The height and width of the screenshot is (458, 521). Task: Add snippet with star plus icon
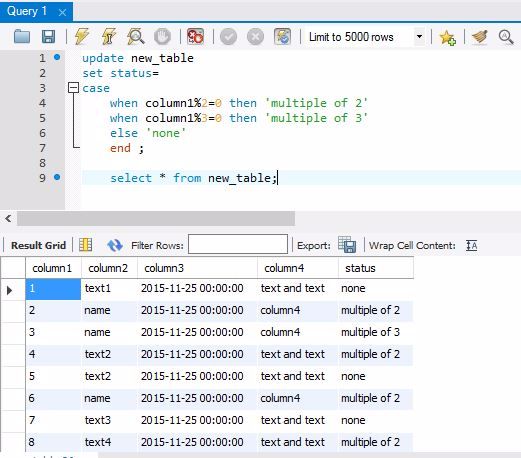click(447, 37)
